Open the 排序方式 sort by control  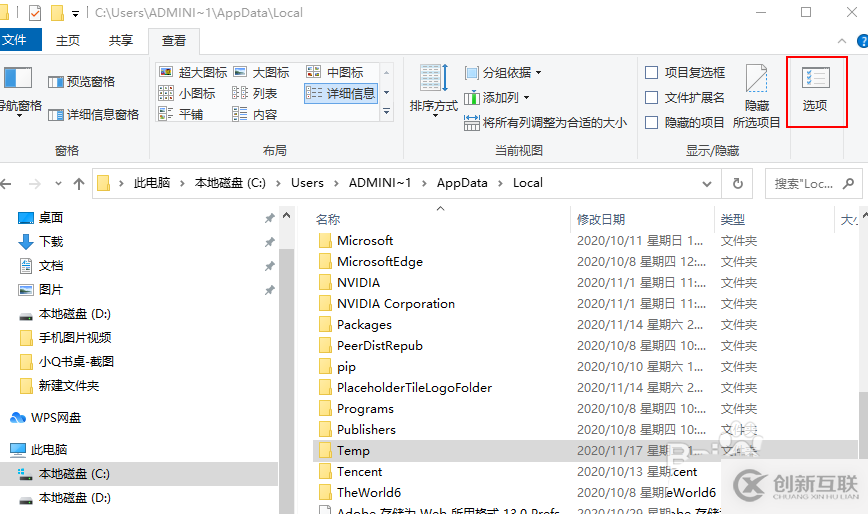433,90
